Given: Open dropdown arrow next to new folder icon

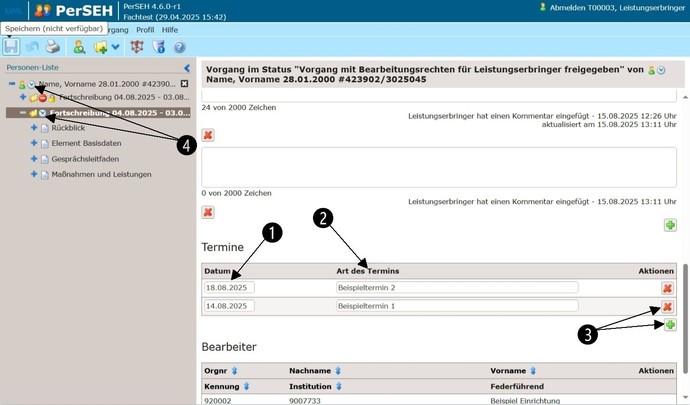Looking at the screenshot, I should (x=115, y=47).
